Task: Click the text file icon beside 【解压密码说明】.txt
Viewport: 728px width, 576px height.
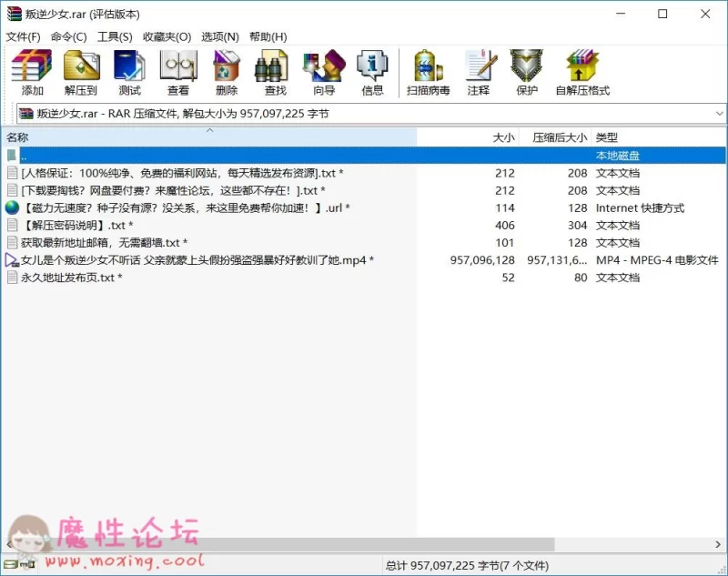Action: 13,225
